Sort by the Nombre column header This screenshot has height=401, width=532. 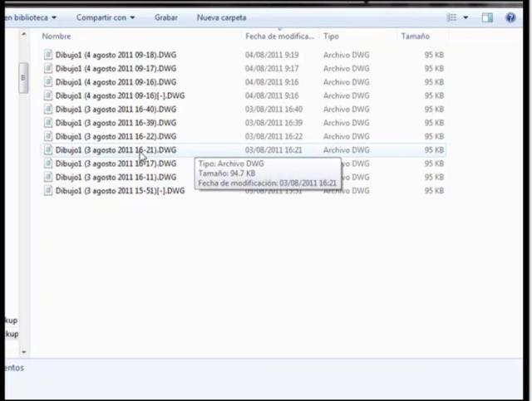point(57,37)
